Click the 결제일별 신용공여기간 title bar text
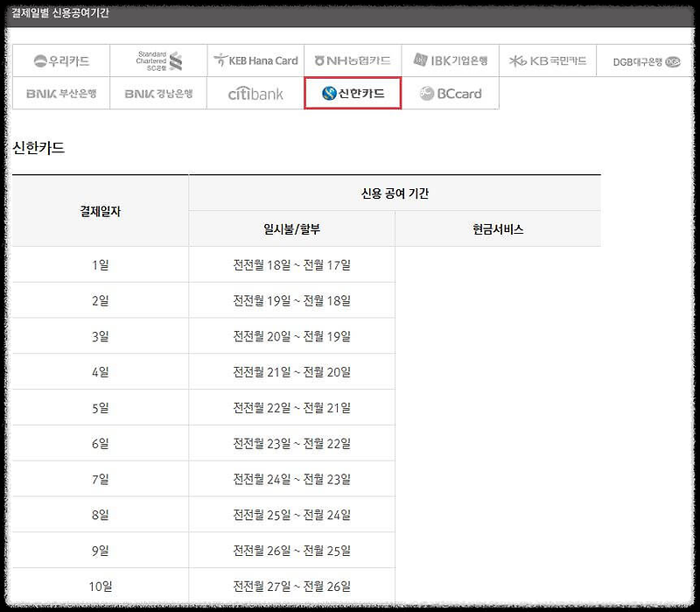Viewport: 700px width, 612px height. [x=59, y=12]
